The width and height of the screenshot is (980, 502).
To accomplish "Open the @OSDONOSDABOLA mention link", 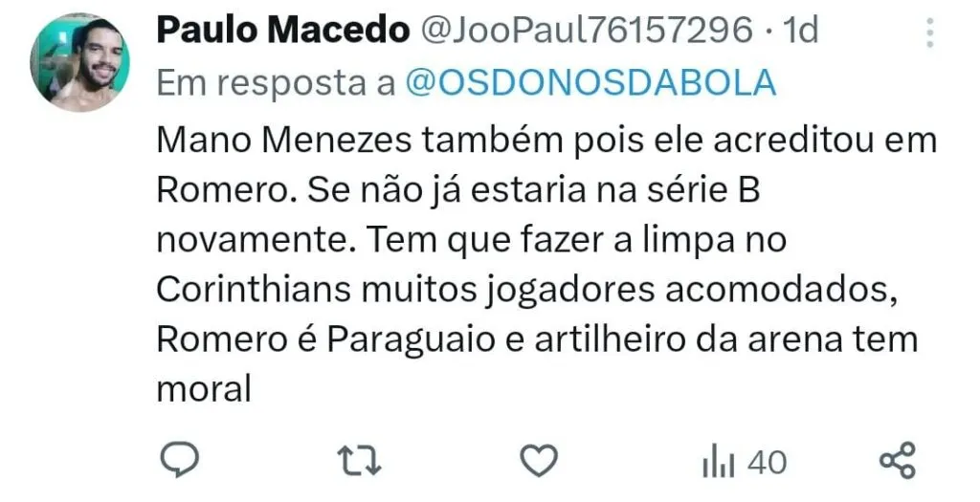I will (x=590, y=83).
